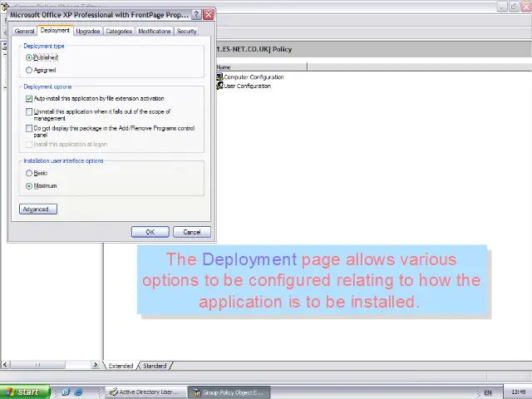Viewport: 532px width, 399px height.
Task: Restore down the Group Policy Editor window
Action: coord(514,7)
